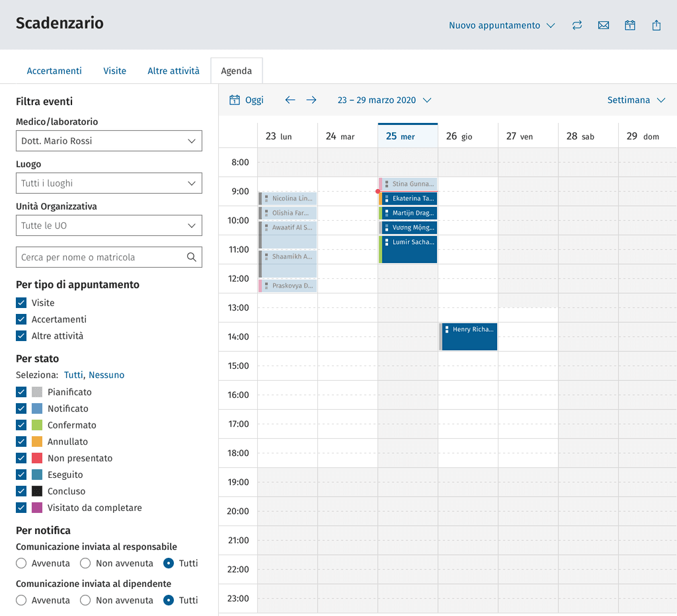
Task: Select Non avvenuta for responsabile communication
Action: (85, 563)
